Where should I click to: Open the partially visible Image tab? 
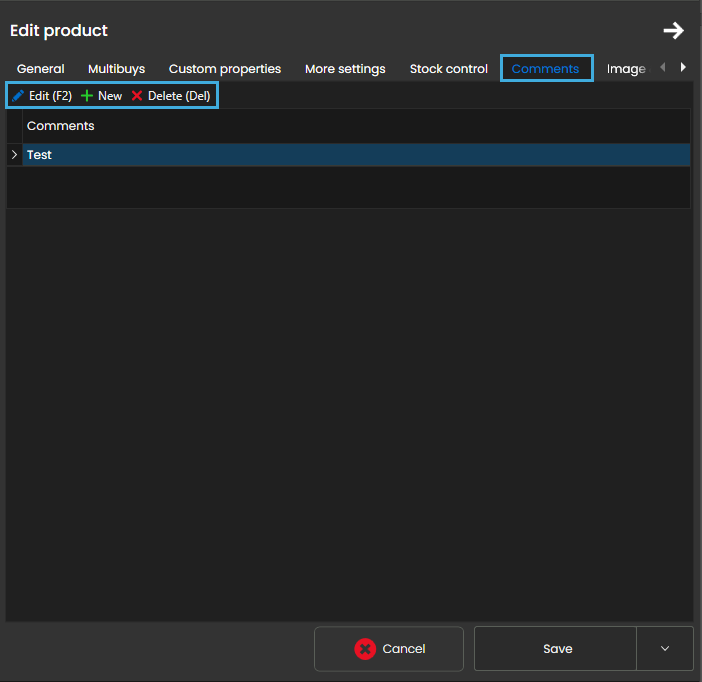[x=626, y=69]
